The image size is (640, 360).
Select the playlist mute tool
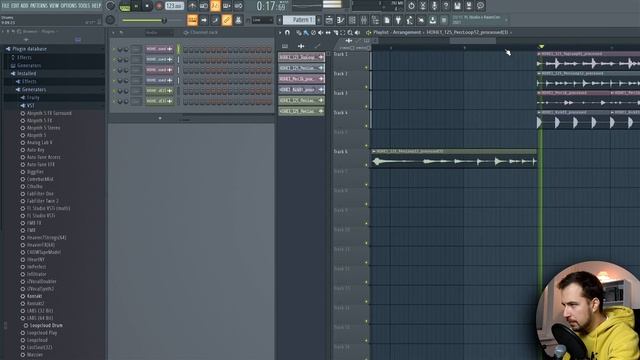coord(321,33)
